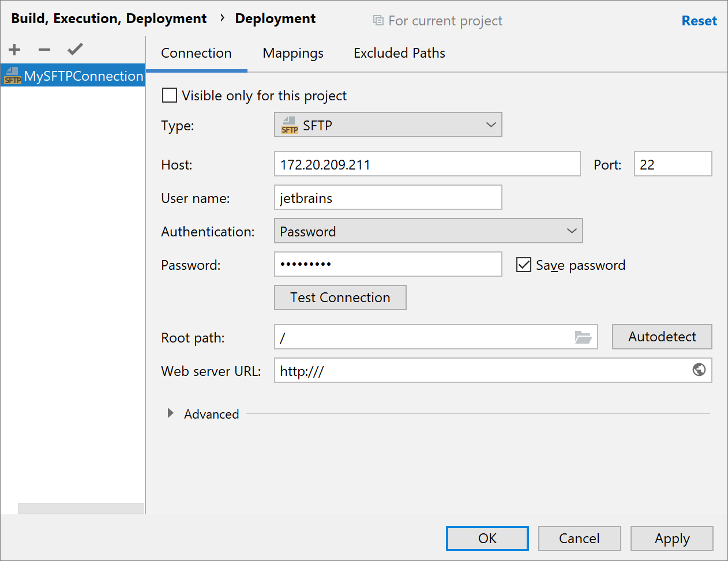This screenshot has width=728, height=561.
Task: Click the Use as default checkmark icon
Action: pyautogui.click(x=74, y=50)
